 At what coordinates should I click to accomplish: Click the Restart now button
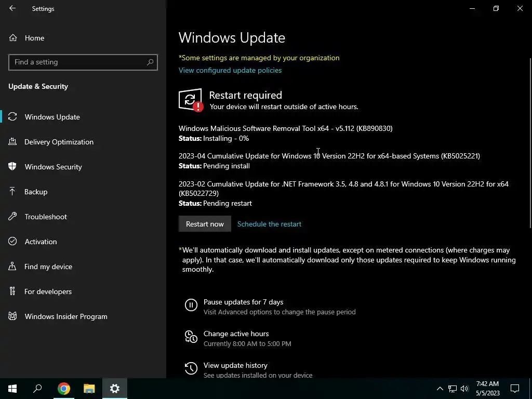tap(205, 224)
